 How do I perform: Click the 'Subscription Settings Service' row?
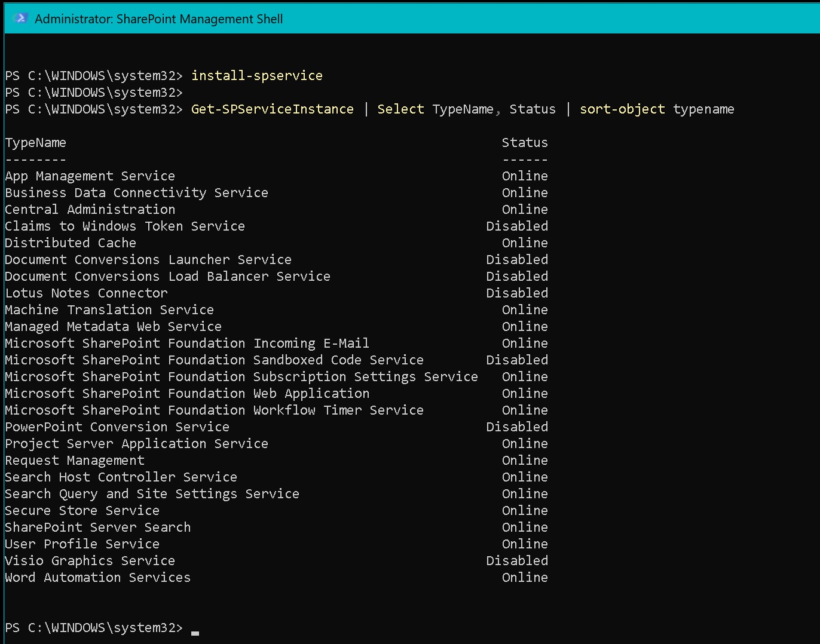(x=277, y=377)
